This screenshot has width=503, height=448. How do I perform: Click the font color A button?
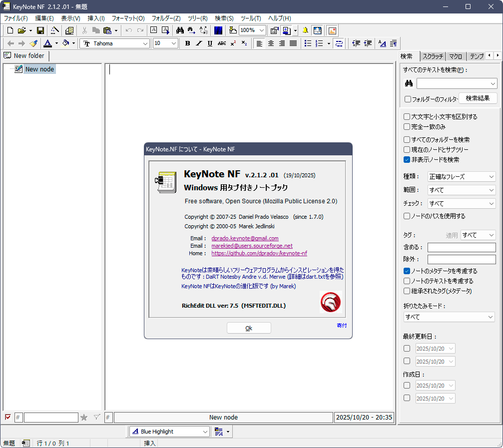click(47, 43)
